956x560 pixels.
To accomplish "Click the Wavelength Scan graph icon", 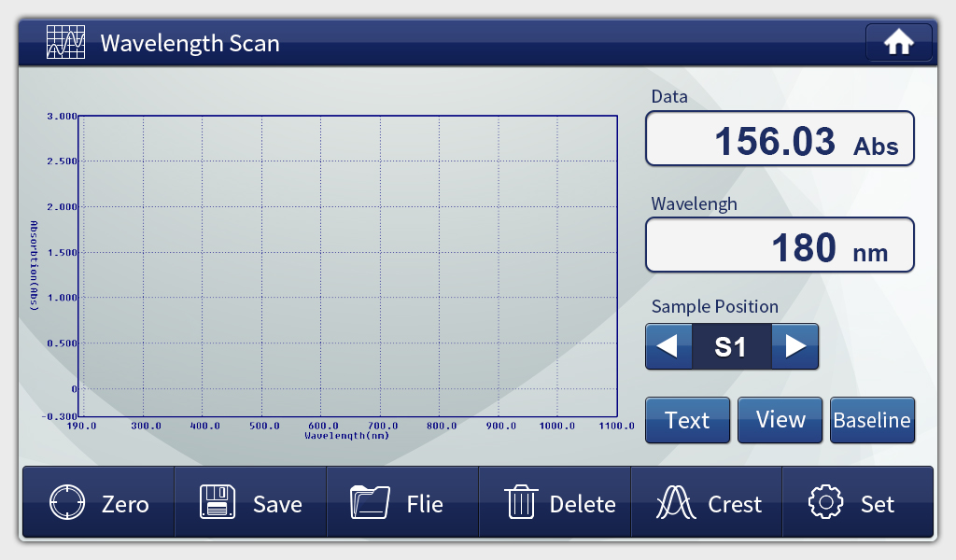I will (x=65, y=43).
